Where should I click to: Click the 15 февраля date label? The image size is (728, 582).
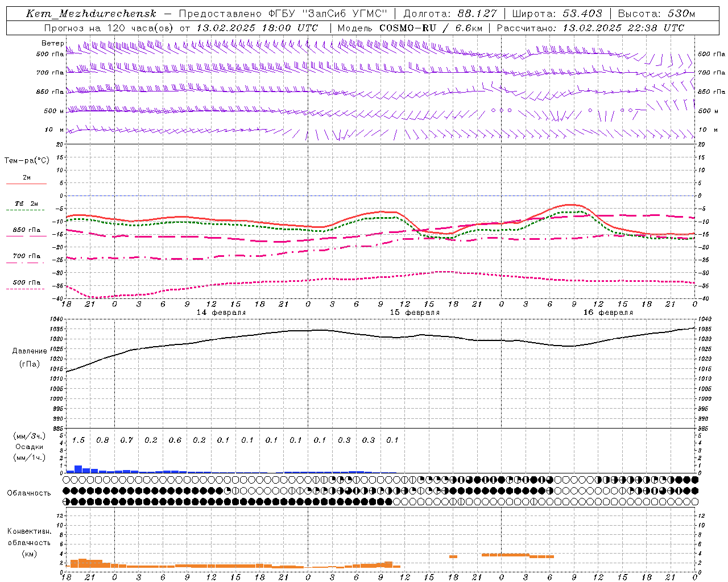(415, 313)
